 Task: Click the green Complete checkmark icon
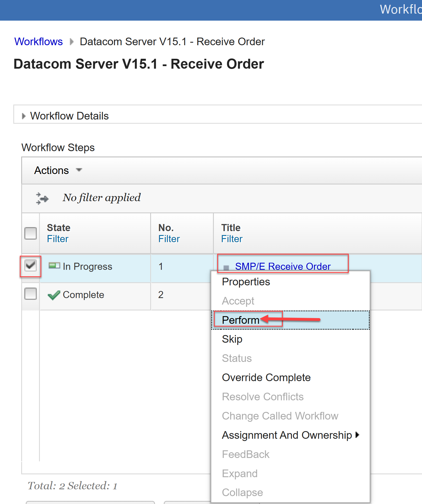54,295
